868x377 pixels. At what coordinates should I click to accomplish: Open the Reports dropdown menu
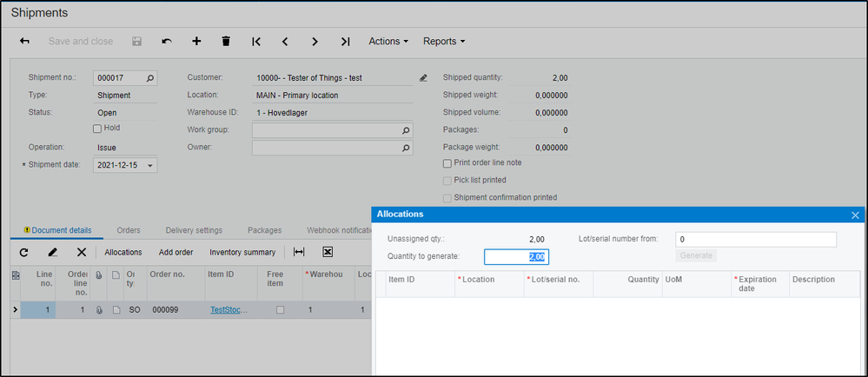click(443, 41)
